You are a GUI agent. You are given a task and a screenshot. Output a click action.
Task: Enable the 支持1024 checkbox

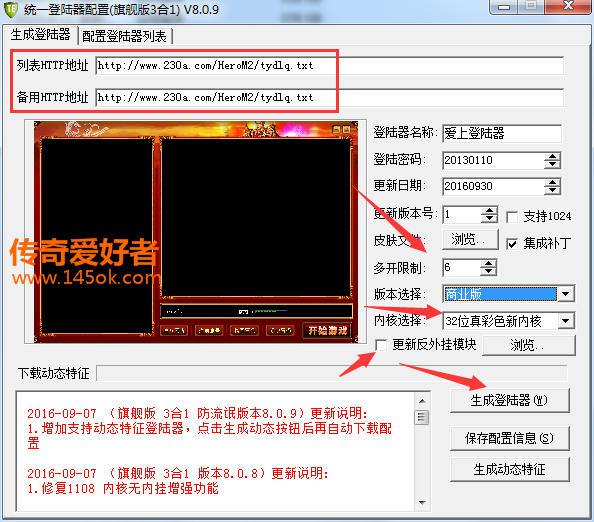pyautogui.click(x=512, y=217)
